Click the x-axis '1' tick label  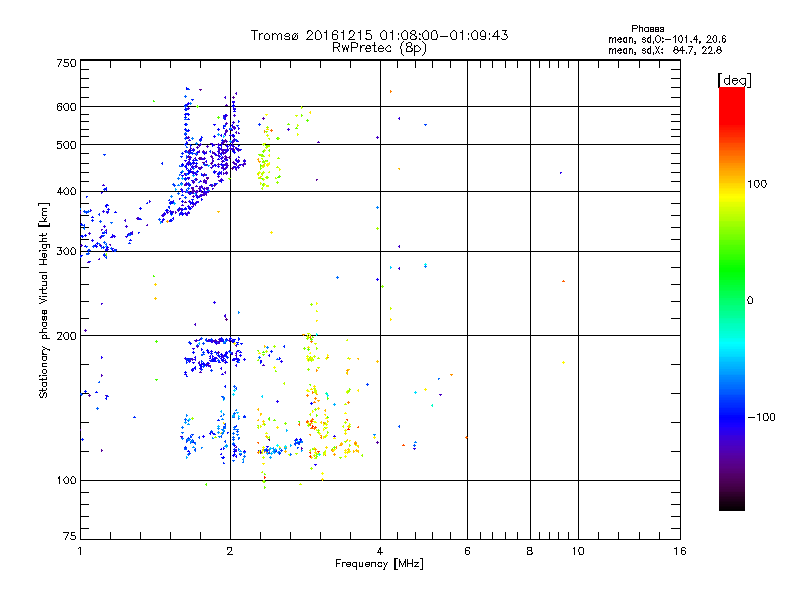[x=80, y=551]
